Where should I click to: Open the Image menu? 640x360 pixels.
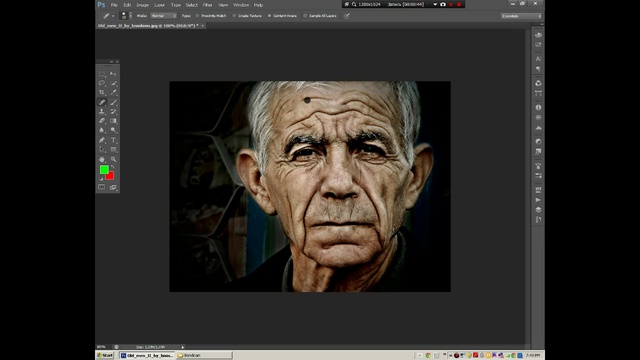[x=142, y=5]
